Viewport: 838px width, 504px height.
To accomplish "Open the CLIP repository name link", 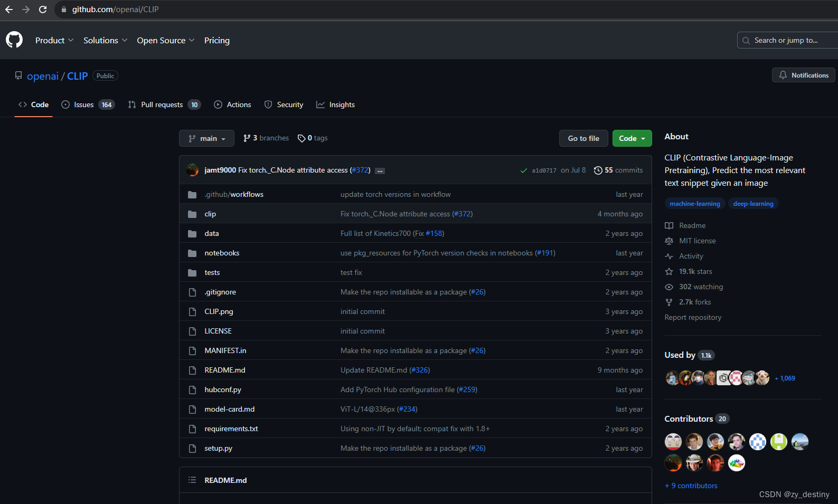I will point(78,76).
